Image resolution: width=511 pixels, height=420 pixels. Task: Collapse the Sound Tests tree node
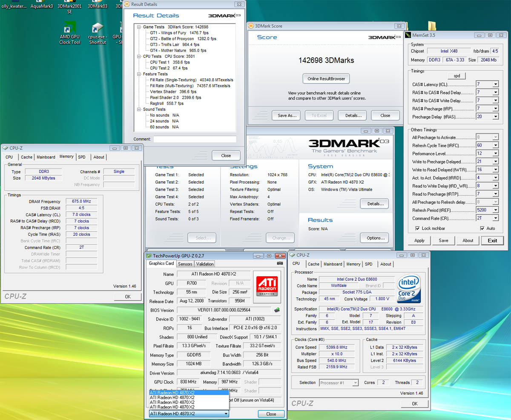139,109
